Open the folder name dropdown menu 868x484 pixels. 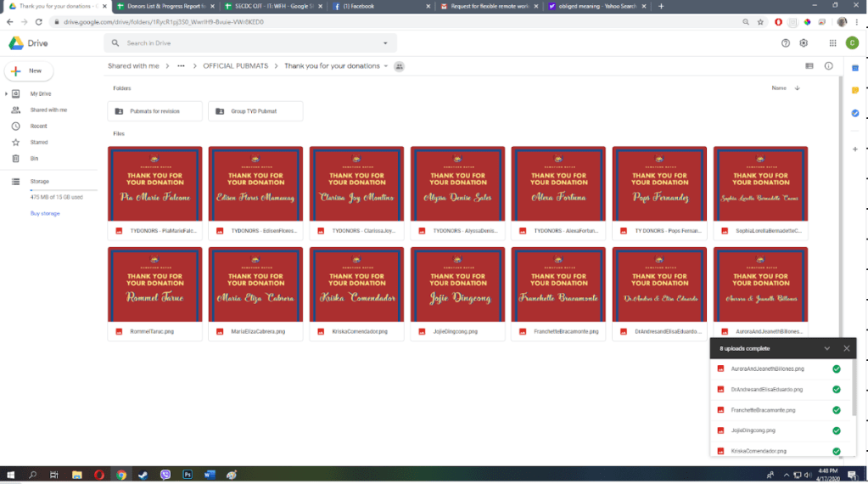coord(386,66)
